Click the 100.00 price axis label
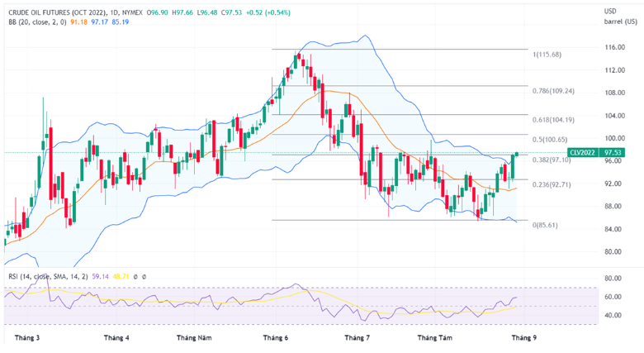The image size is (644, 353). click(615, 138)
